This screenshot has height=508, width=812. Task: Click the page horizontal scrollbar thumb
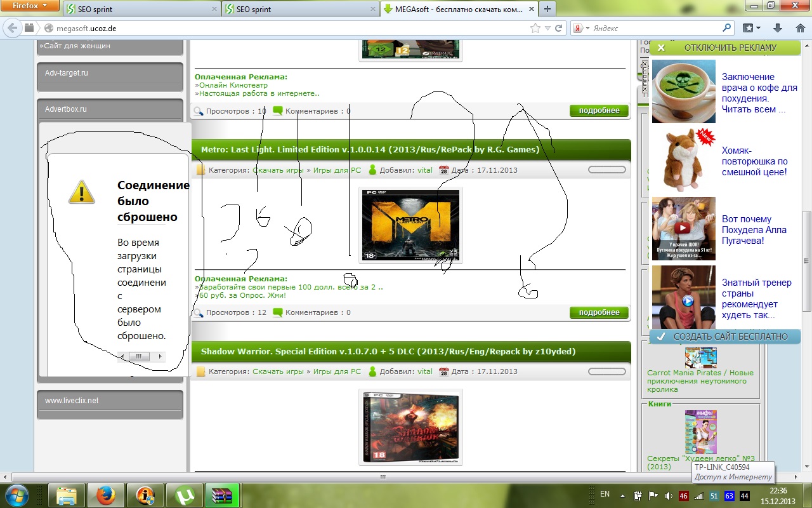pyautogui.click(x=383, y=476)
